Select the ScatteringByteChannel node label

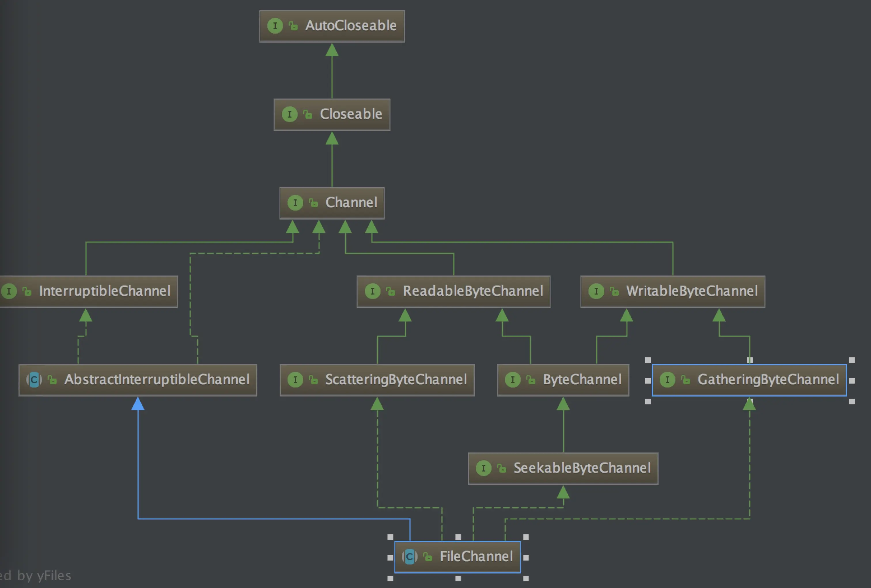[396, 380]
